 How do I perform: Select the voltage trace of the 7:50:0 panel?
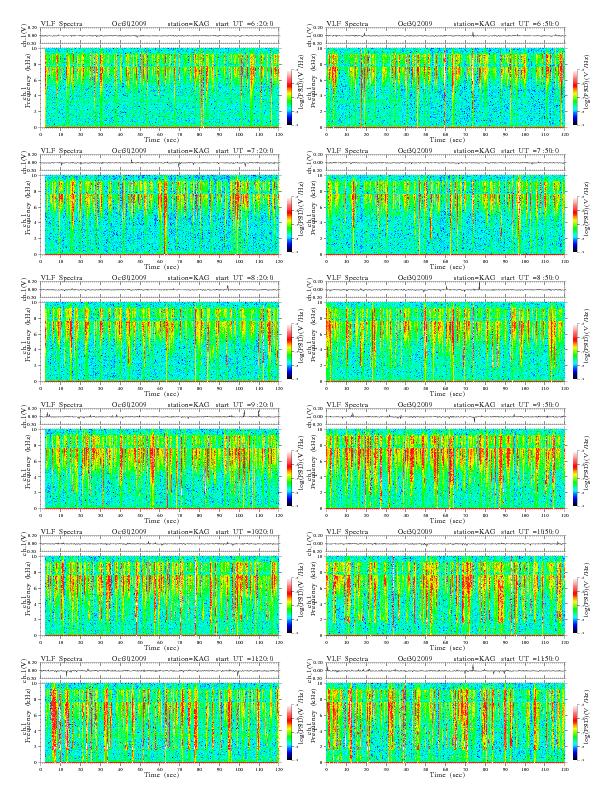pyautogui.click(x=445, y=163)
